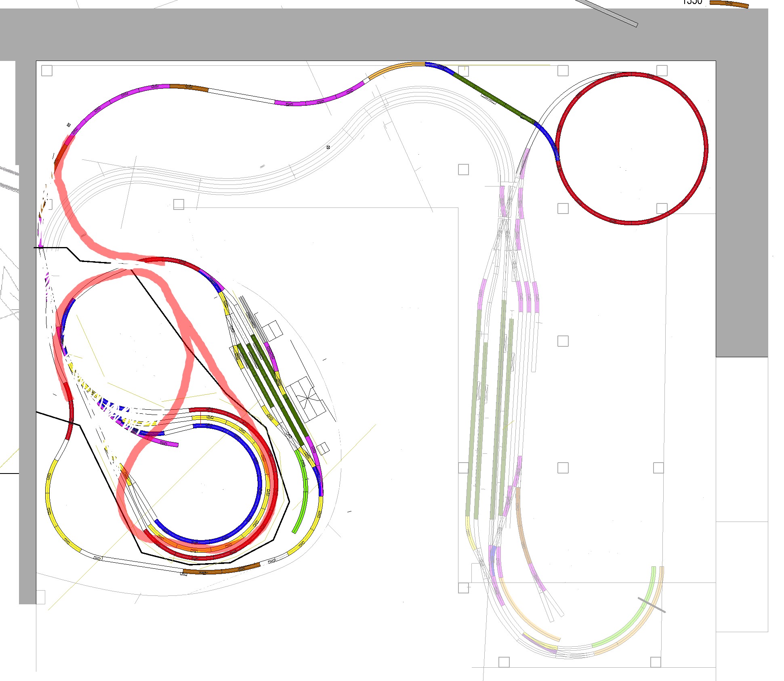Image resolution: width=784 pixels, height=681 pixels.
Task: Click the isolated square marker right of yard tracks
Action: coord(563,341)
